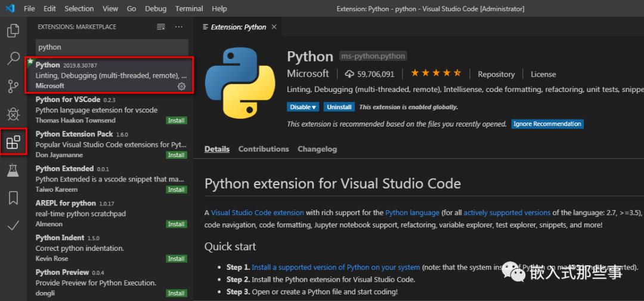
Task: Open the Edit menu
Action: tap(49, 8)
